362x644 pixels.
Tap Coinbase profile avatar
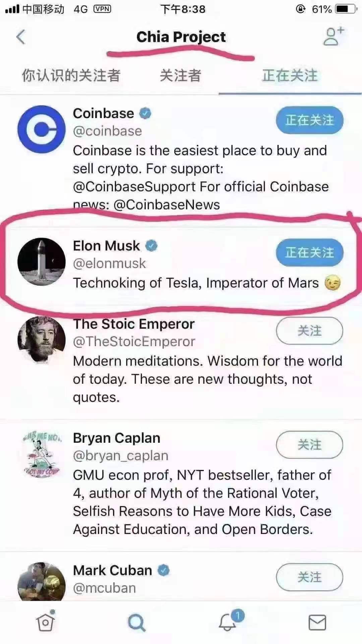(42, 129)
